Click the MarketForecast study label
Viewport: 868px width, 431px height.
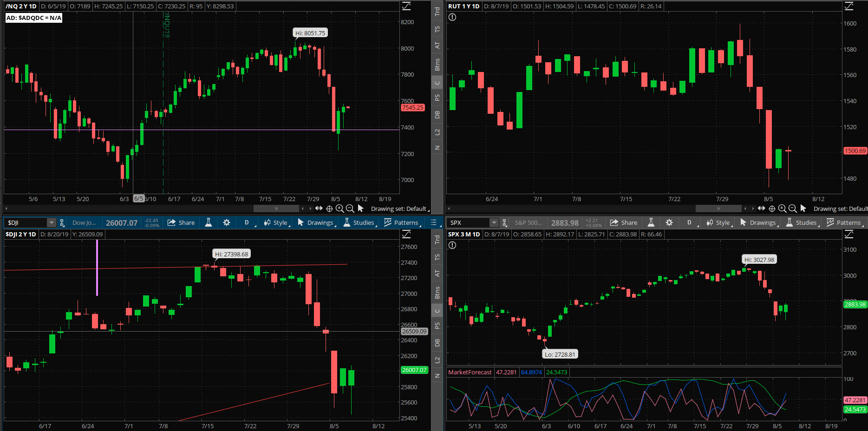click(x=470, y=372)
